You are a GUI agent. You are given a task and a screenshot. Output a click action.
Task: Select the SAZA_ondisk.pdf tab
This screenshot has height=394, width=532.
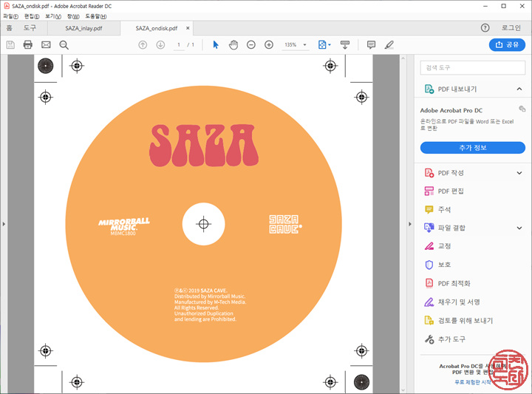(x=157, y=28)
